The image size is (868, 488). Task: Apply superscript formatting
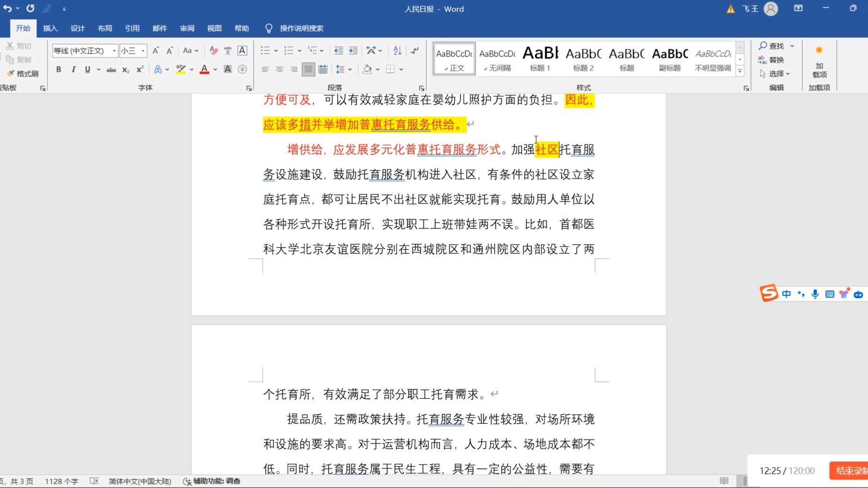pyautogui.click(x=140, y=70)
